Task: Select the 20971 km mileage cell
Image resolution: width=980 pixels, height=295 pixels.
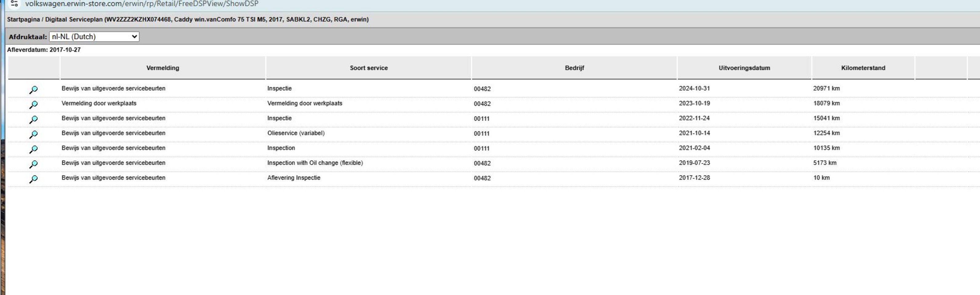Action: (826, 88)
